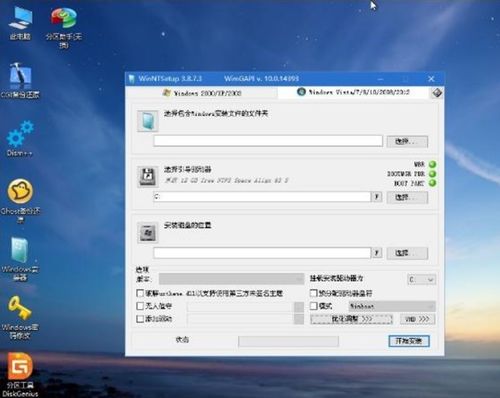Viewport: 500px width, 398px height.
Task: Switch to the Windows 2000/XP/2003 tab
Action: [x=202, y=93]
